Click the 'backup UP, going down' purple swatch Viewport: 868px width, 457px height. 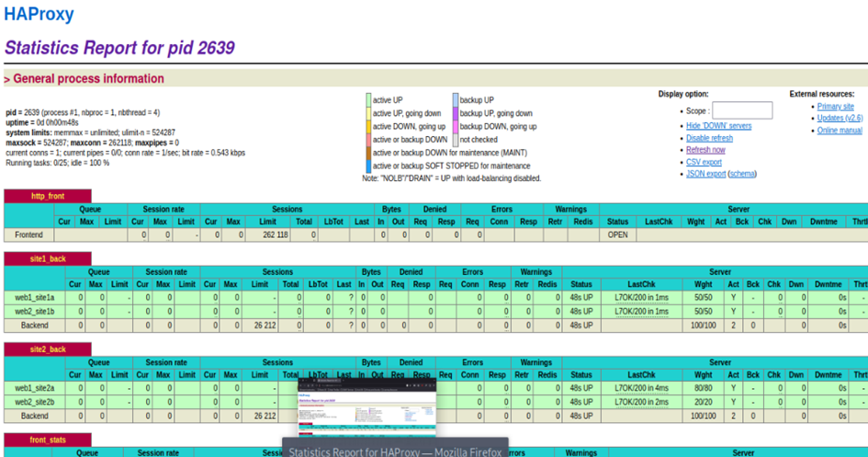456,113
